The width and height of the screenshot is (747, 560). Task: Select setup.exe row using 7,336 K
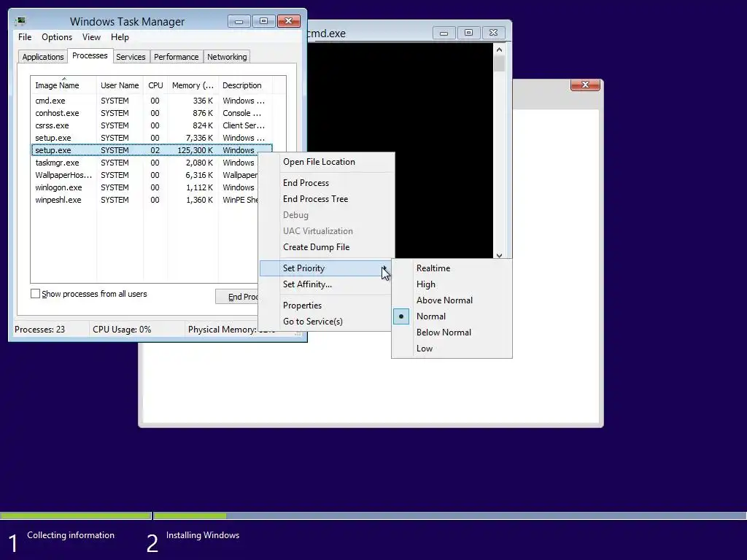(152, 138)
